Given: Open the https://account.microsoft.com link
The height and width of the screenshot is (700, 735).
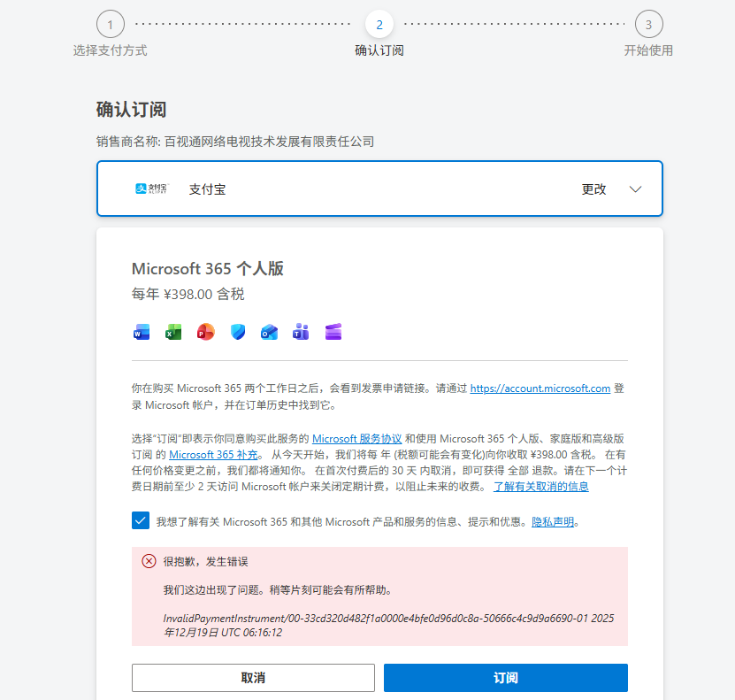Looking at the screenshot, I should coord(540,388).
